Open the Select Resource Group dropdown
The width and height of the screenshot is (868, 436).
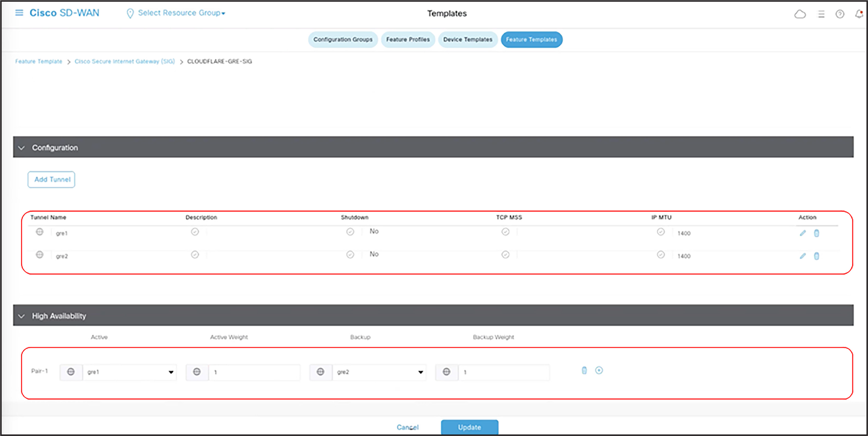click(x=182, y=13)
